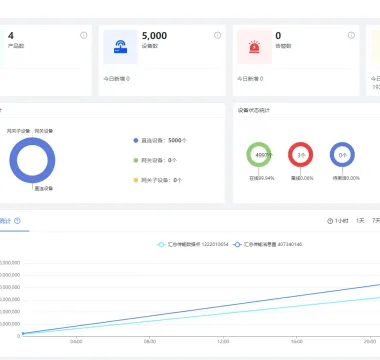Viewport: 380px width, 360px height.
Task: Click the info icon on the 5,000 devices card
Action: pos(218,35)
